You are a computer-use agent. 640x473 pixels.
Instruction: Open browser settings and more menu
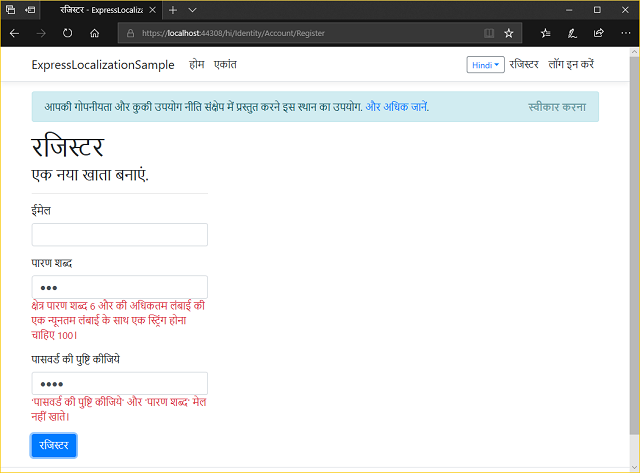(x=626, y=33)
